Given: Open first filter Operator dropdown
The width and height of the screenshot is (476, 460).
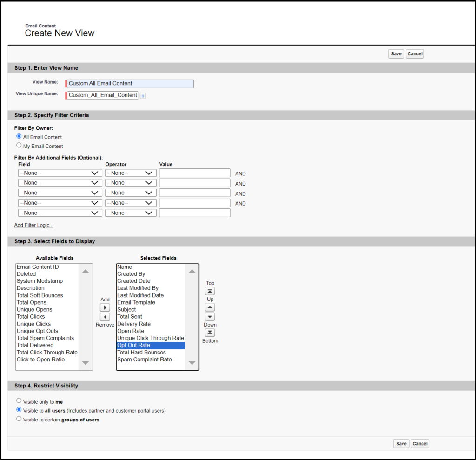Looking at the screenshot, I should pos(131,173).
